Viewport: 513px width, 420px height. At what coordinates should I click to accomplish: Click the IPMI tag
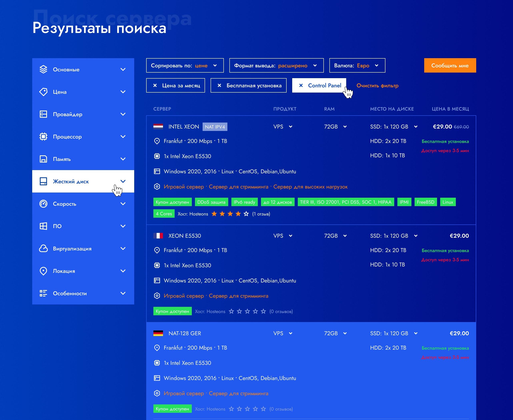404,202
